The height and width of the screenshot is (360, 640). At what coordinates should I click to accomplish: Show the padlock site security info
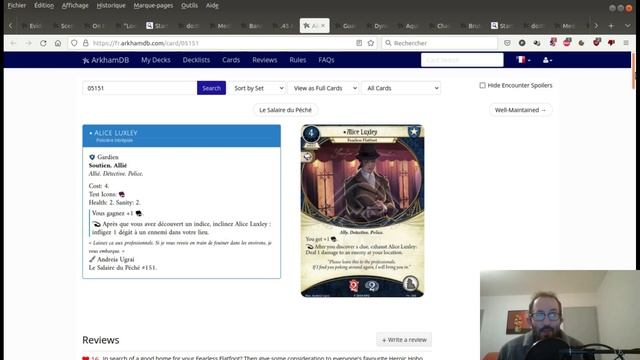[86, 43]
